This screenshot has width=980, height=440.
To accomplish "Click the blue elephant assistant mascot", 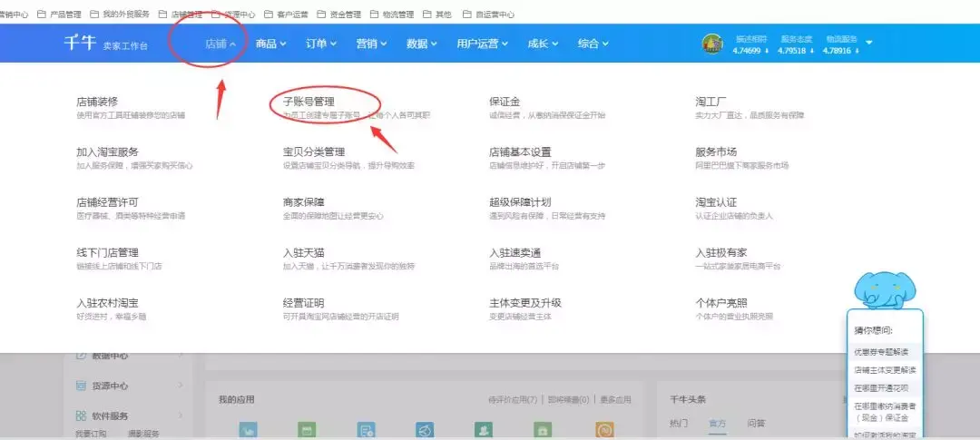I will (x=885, y=290).
